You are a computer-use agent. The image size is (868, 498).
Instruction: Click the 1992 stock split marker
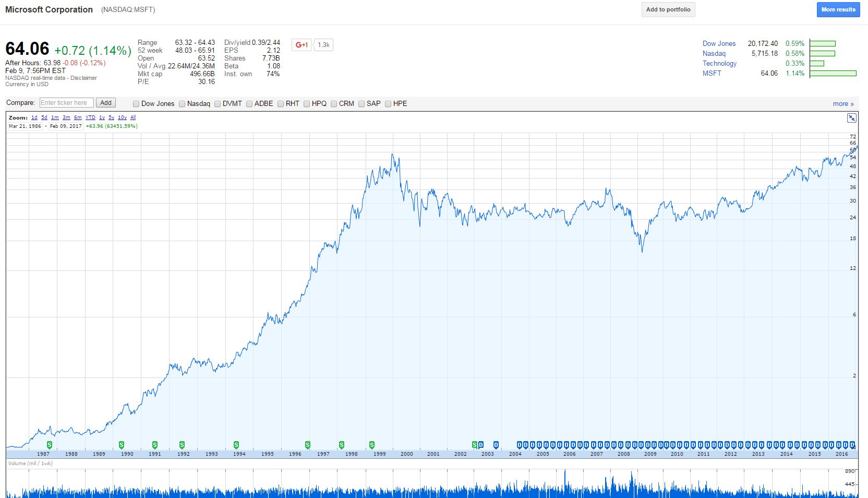(x=182, y=445)
